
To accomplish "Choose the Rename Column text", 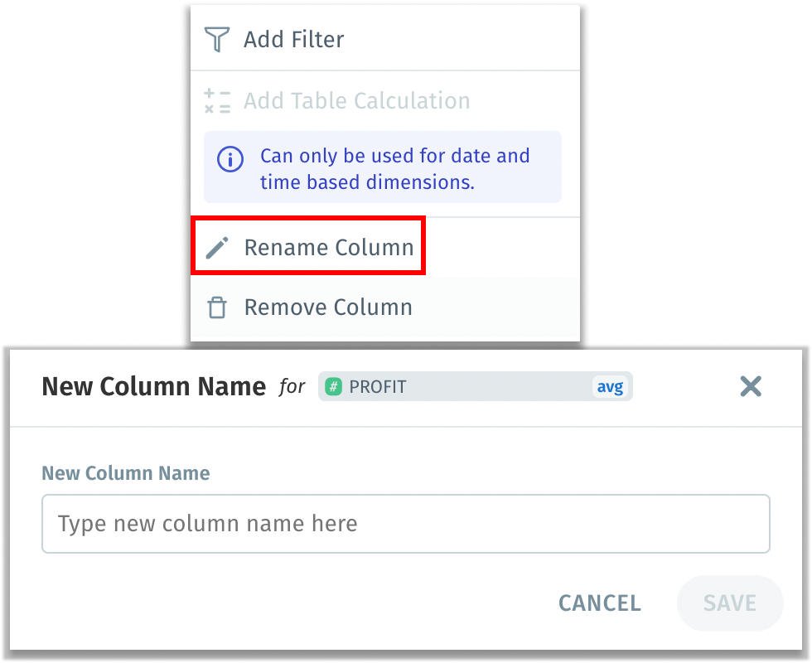I will (328, 247).
